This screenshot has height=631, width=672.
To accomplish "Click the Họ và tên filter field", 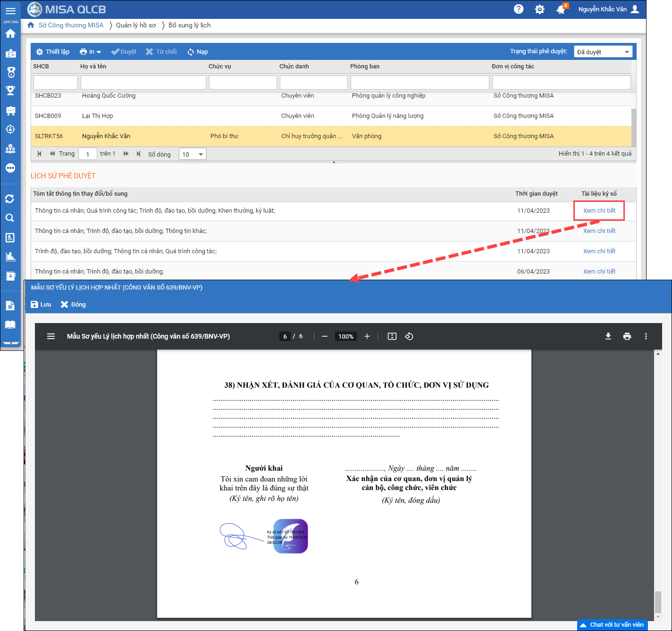I will click(143, 83).
